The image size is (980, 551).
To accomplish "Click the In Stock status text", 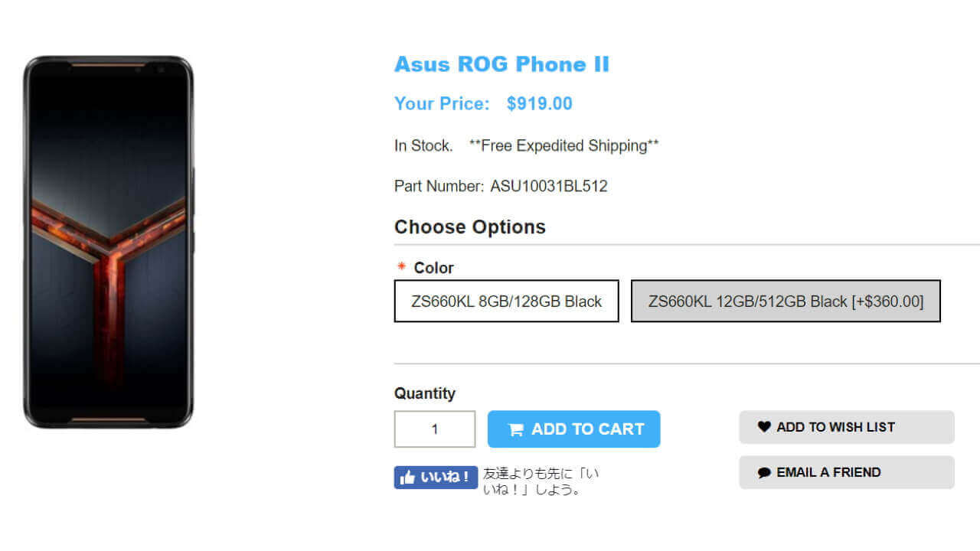I will click(x=423, y=145).
